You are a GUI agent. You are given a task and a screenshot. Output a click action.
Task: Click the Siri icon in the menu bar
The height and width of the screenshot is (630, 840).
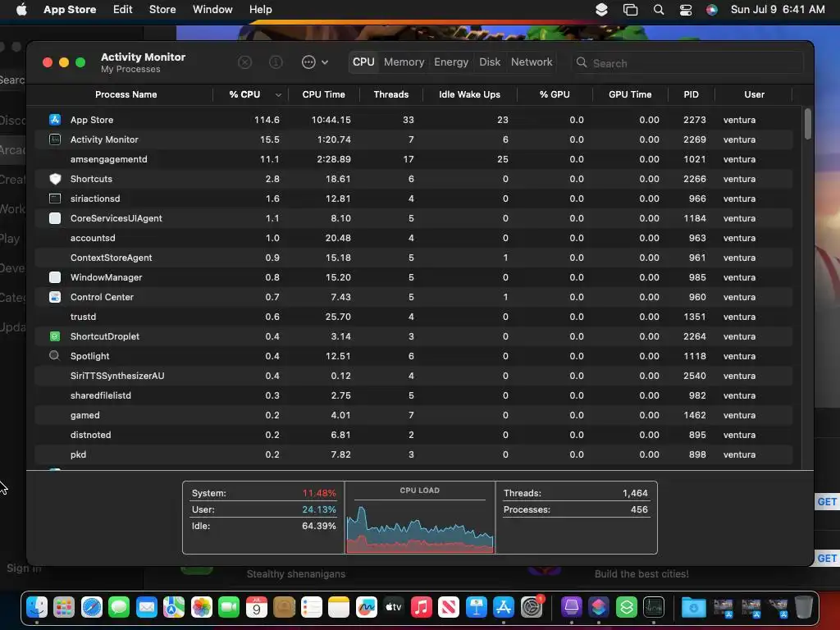click(x=711, y=10)
